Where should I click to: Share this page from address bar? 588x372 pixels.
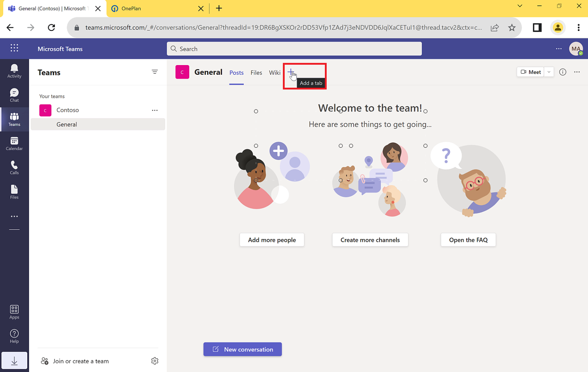495,28
